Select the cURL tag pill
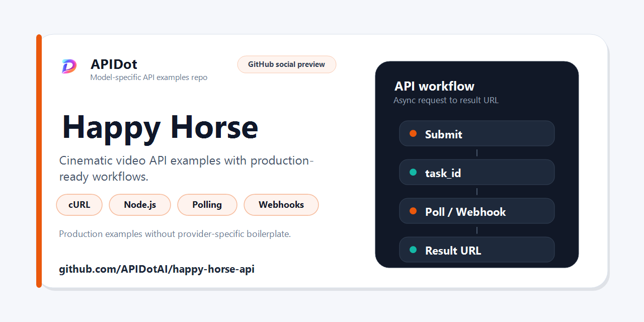Viewport: 644px width, 322px height. tap(79, 205)
